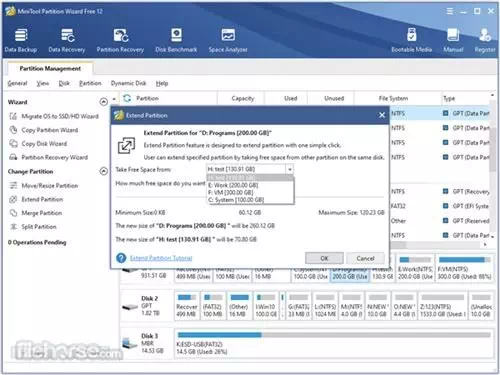500x375 pixels.
Task: Open the Data Backup tool
Action: tap(21, 40)
